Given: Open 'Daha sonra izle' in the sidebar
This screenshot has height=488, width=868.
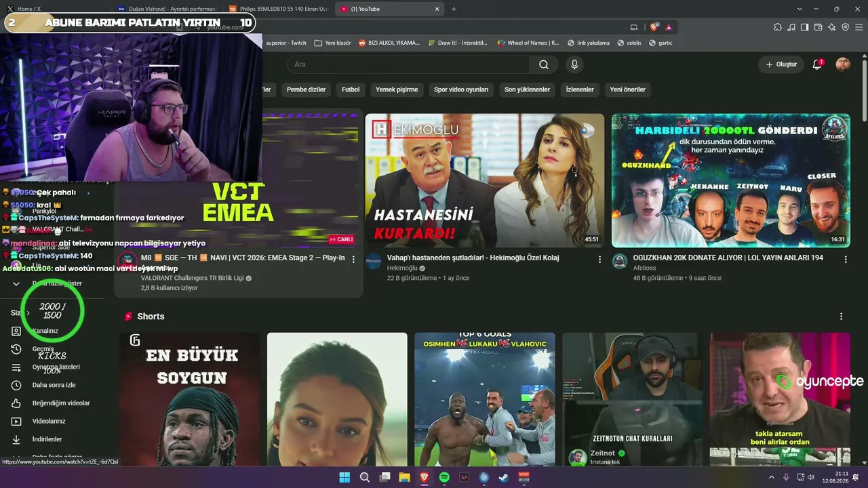Looking at the screenshot, I should point(53,385).
